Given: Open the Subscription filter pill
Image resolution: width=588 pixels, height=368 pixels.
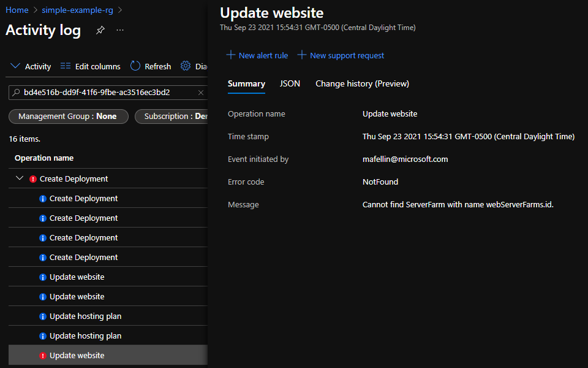Looking at the screenshot, I should [x=175, y=116].
